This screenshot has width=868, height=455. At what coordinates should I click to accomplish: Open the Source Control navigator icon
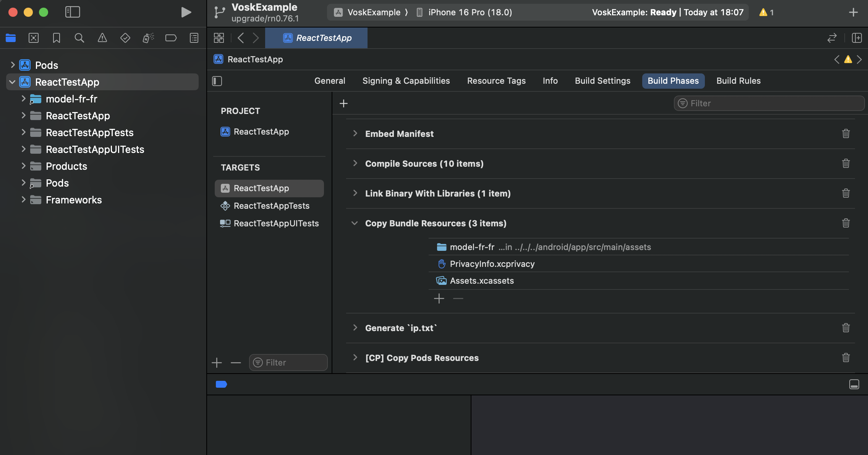coord(34,38)
